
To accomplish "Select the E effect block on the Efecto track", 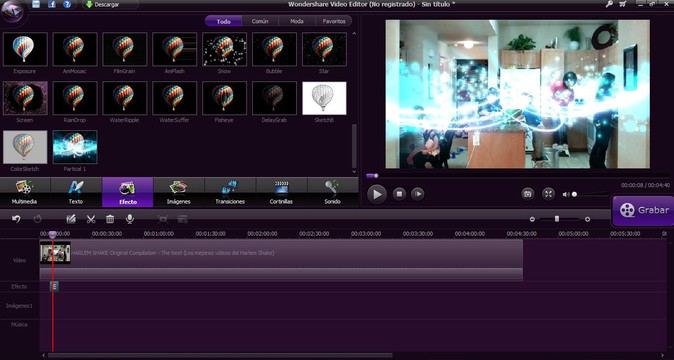I will tap(54, 287).
